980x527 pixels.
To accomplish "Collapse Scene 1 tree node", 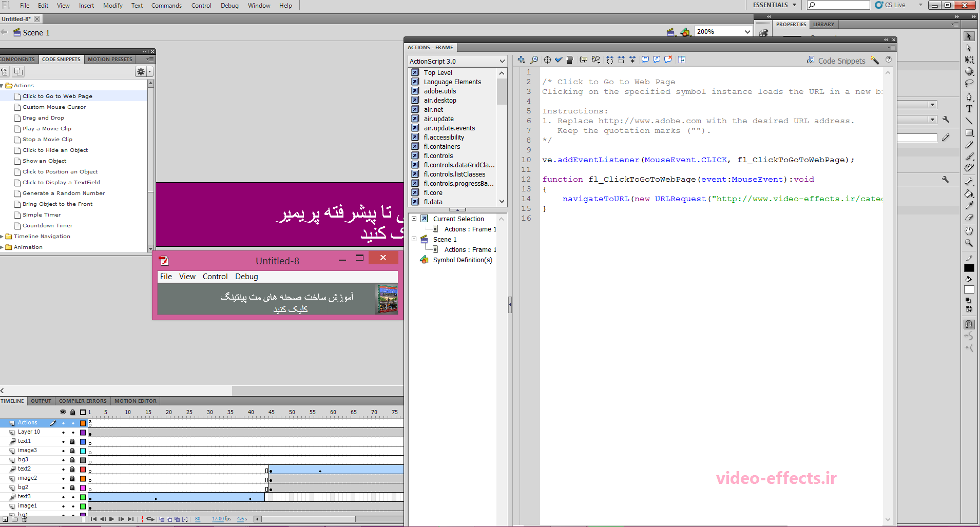I will click(414, 239).
